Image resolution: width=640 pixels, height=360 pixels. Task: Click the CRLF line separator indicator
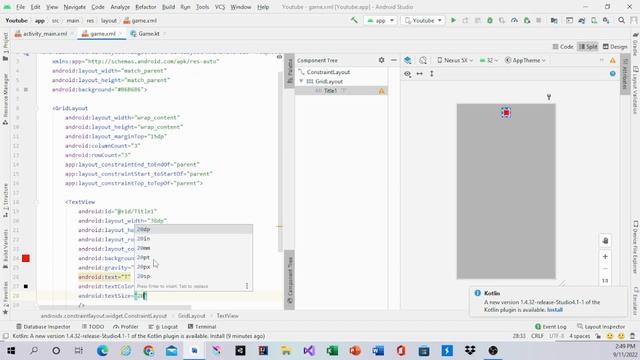(x=537, y=336)
